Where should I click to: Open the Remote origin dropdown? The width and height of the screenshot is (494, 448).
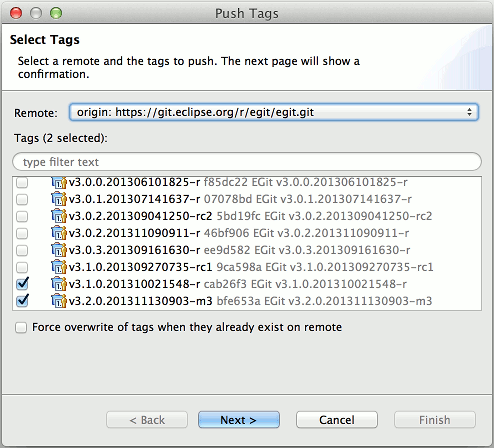[274, 112]
